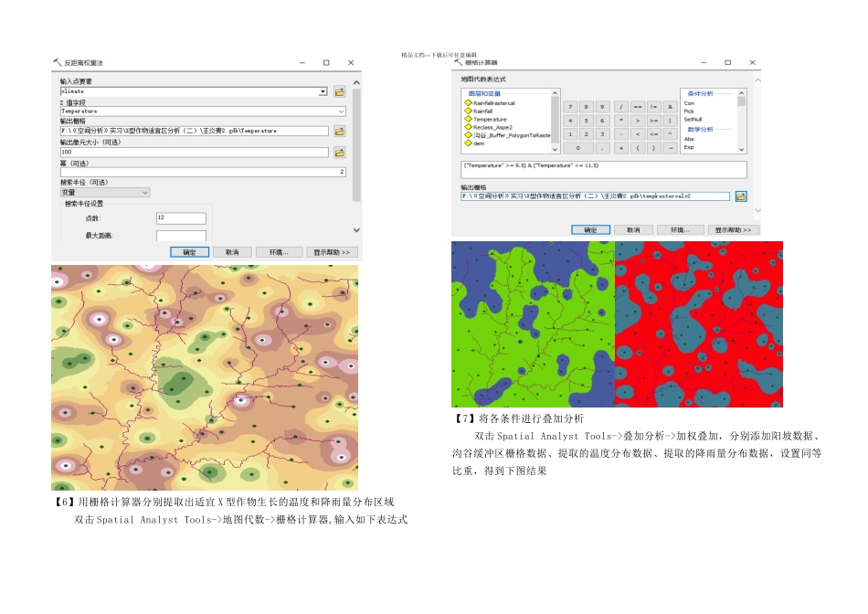
Task: Expand the 输入点要素 climate dropdown
Action: [x=323, y=91]
